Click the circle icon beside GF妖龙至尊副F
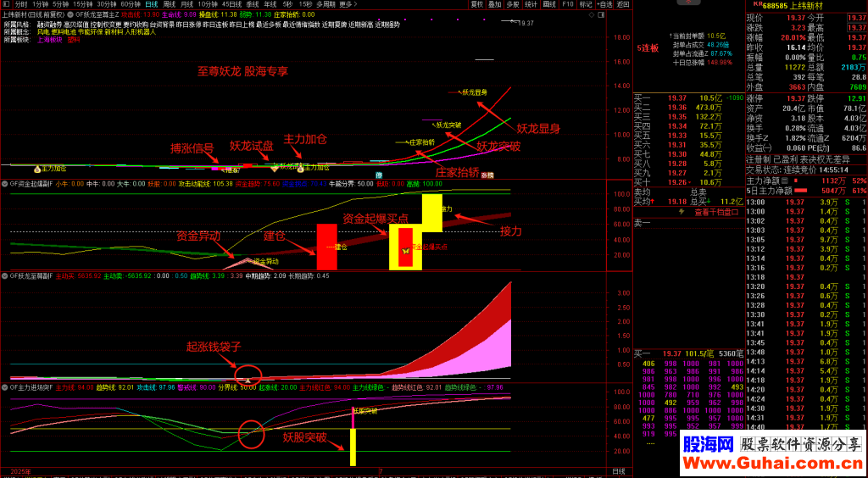Screen dimensions: 868x478 pyautogui.click(x=5, y=275)
